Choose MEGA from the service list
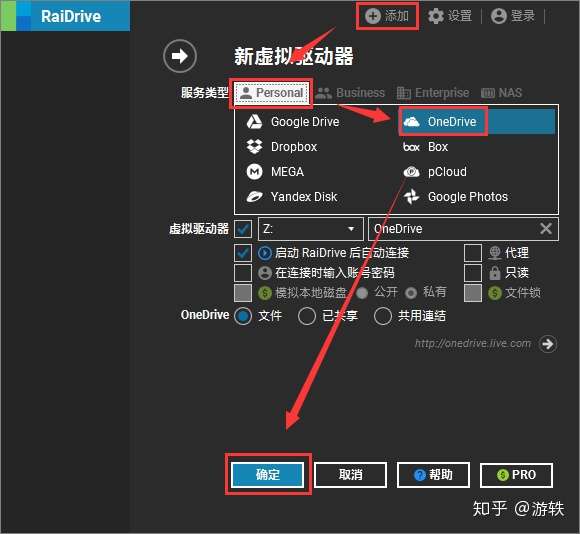580x534 pixels. point(275,172)
